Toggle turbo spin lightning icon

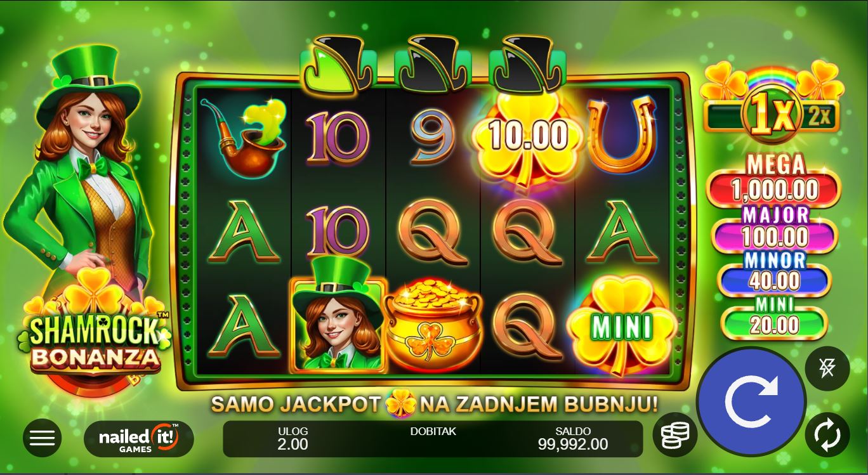point(827,368)
